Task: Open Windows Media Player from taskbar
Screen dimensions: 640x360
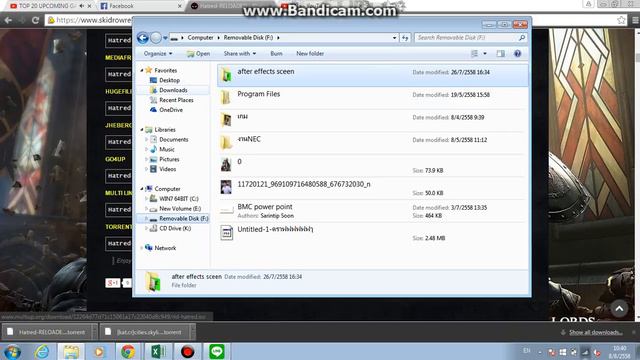Action: click(x=99, y=352)
